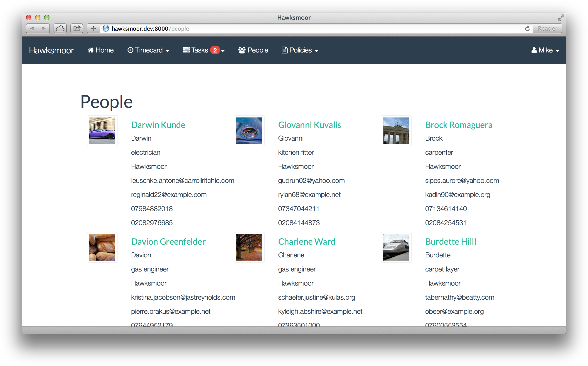Click the globe site icon in address bar

pos(106,29)
